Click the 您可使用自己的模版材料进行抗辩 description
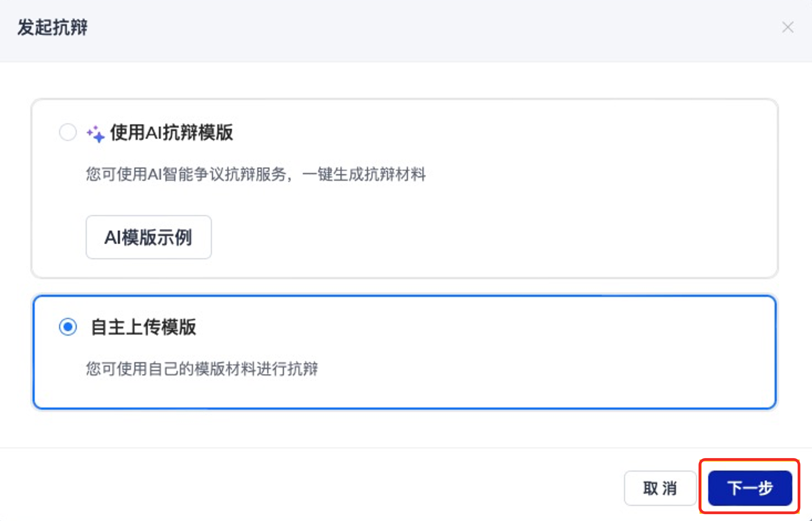 coord(202,369)
